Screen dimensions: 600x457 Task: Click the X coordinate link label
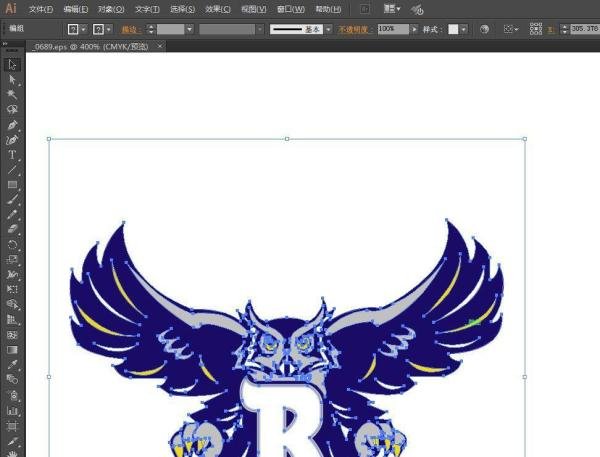click(551, 29)
